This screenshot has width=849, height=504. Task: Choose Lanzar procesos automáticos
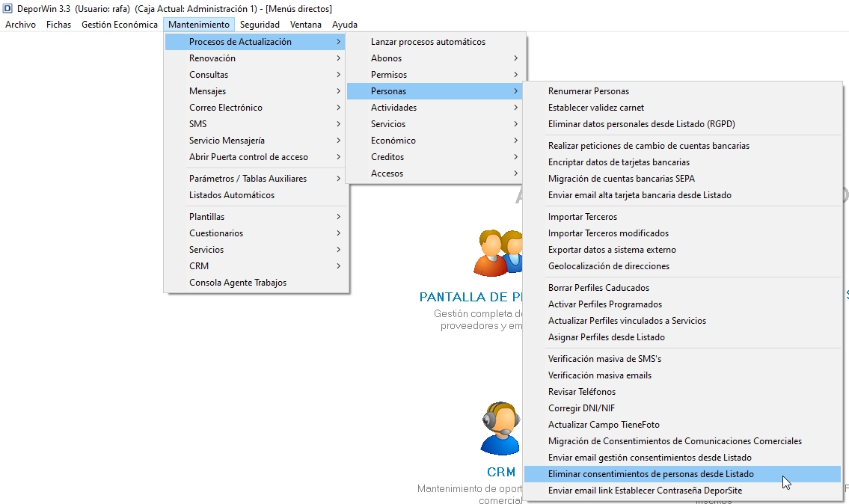[x=436, y=42]
